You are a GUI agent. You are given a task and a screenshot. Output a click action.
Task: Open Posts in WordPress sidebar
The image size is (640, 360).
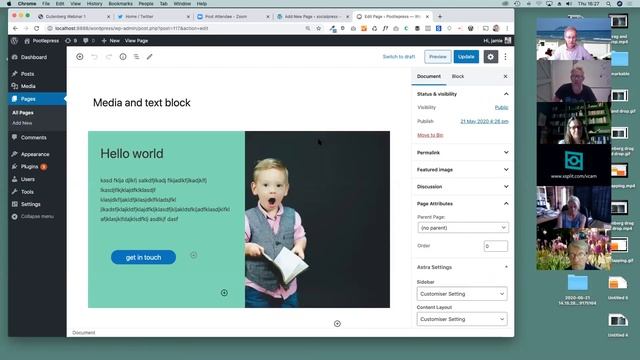click(x=37, y=73)
